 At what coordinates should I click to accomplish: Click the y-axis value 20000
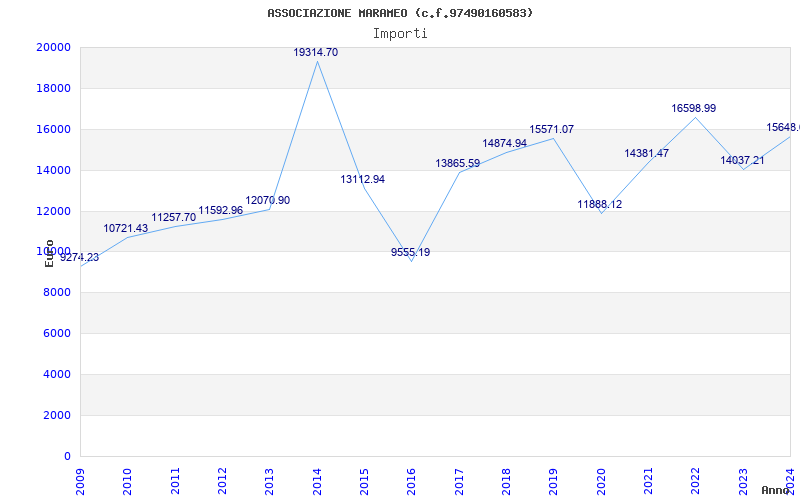pos(54,47)
